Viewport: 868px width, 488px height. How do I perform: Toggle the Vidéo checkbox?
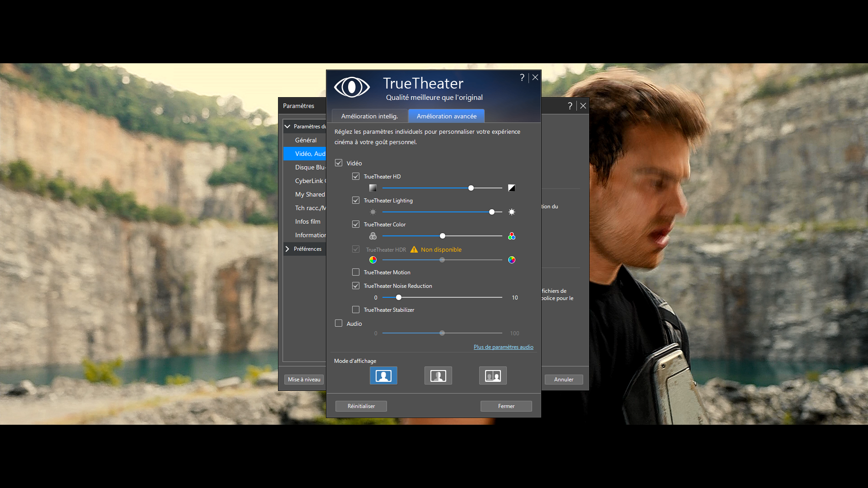click(339, 163)
